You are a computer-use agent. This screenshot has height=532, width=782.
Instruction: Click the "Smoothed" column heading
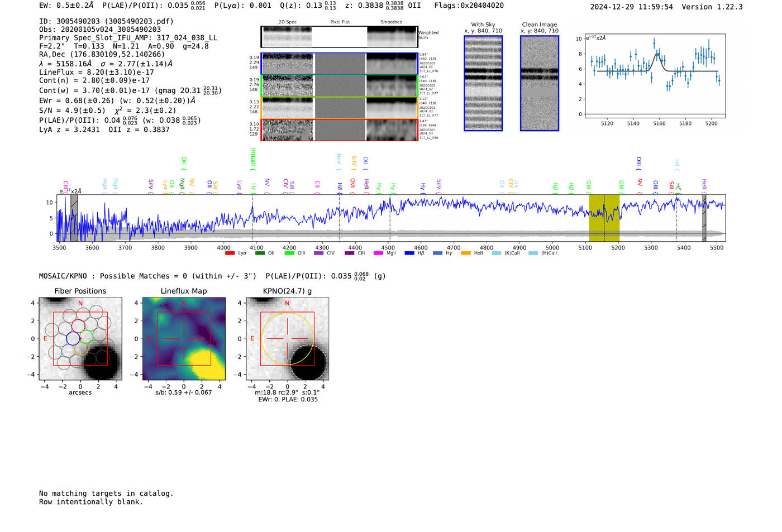[392, 22]
